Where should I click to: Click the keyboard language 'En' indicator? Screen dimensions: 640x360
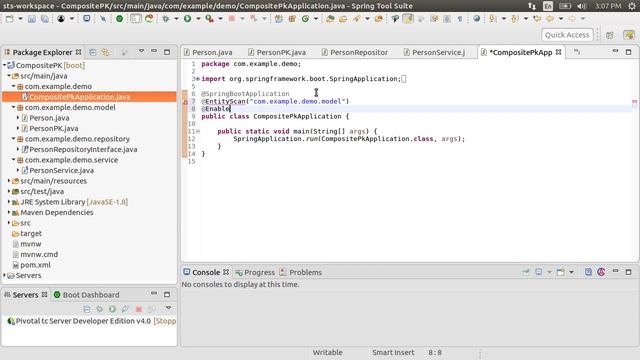[548, 6]
